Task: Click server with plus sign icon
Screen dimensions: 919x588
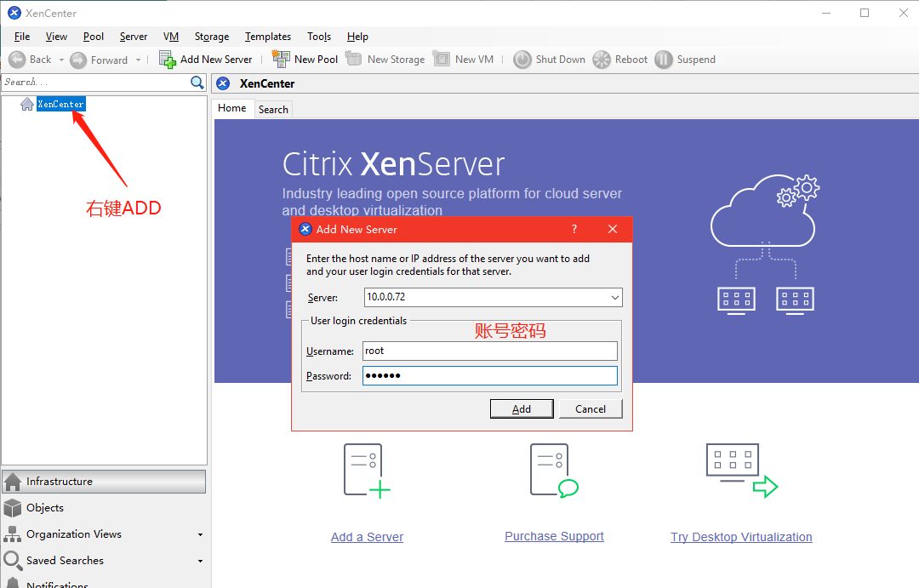Action: coord(367,471)
